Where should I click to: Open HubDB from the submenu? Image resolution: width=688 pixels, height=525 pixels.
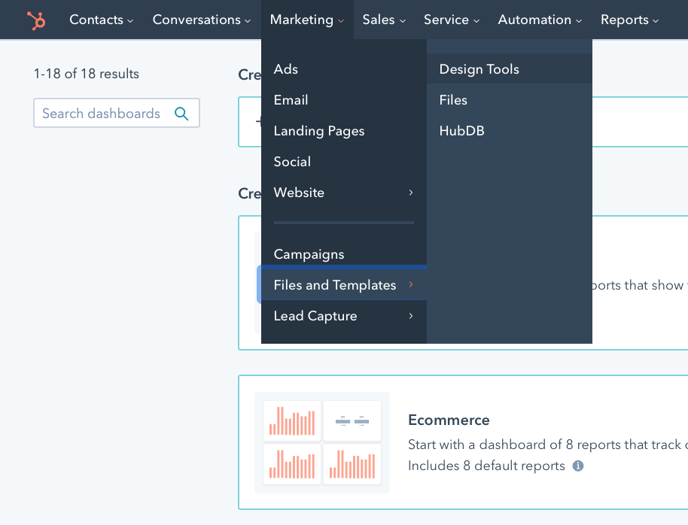coord(509,131)
